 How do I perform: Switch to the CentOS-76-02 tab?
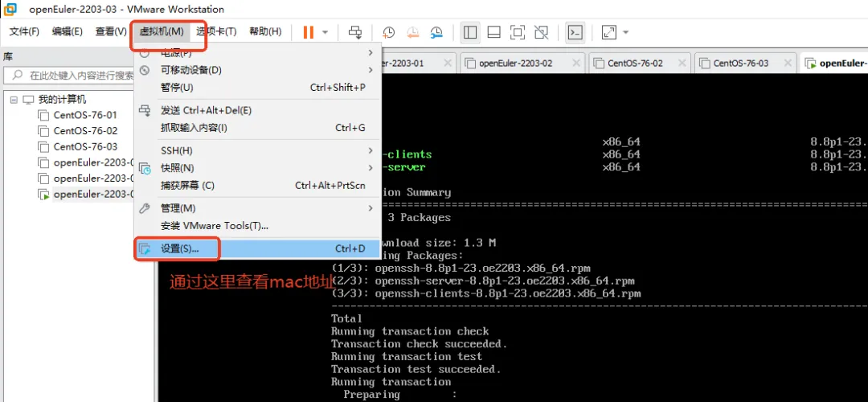pos(634,63)
